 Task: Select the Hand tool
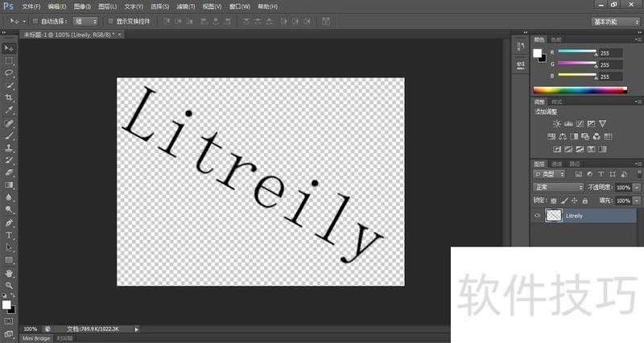coord(9,273)
